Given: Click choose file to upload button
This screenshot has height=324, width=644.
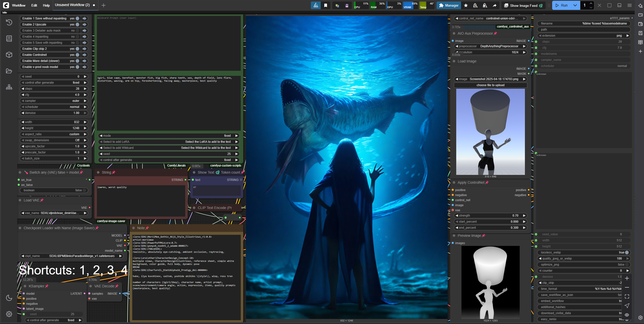Looking at the screenshot, I should [490, 85].
